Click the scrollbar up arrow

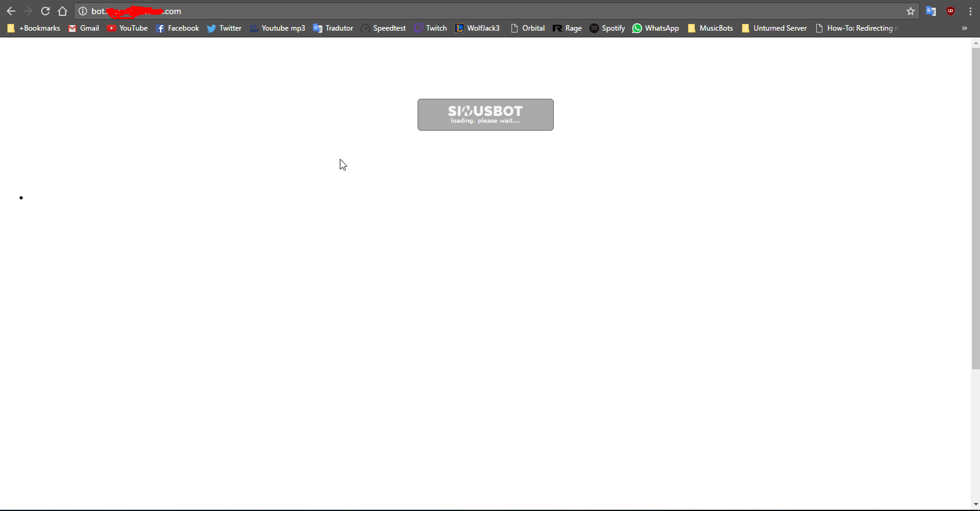click(x=976, y=43)
